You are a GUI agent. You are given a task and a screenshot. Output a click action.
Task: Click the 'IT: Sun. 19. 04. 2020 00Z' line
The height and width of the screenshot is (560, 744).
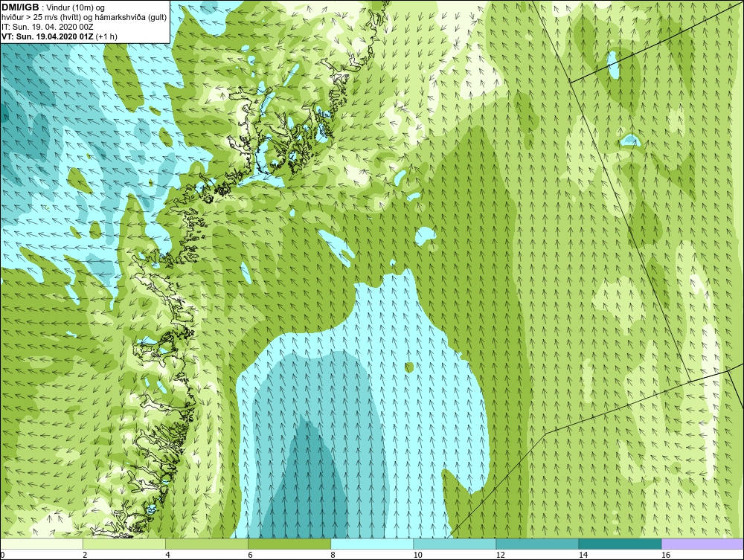(x=47, y=27)
